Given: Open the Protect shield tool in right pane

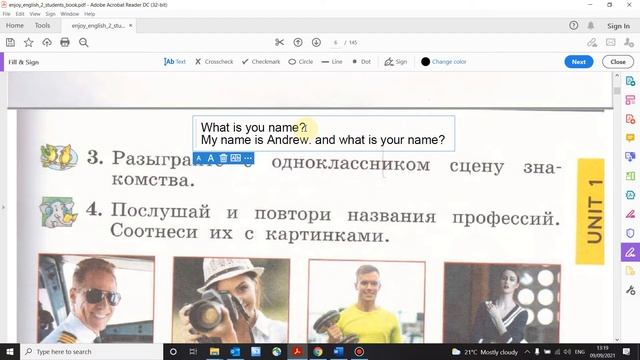Looking at the screenshot, I should 630,233.
